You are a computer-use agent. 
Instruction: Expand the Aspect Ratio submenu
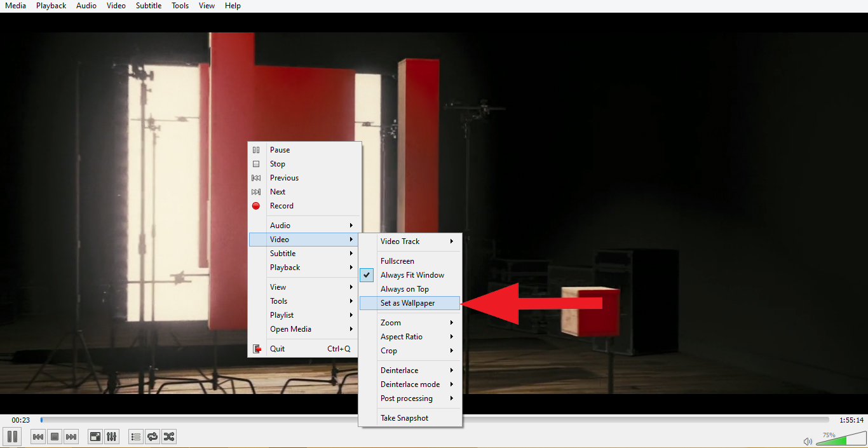[x=402, y=336]
